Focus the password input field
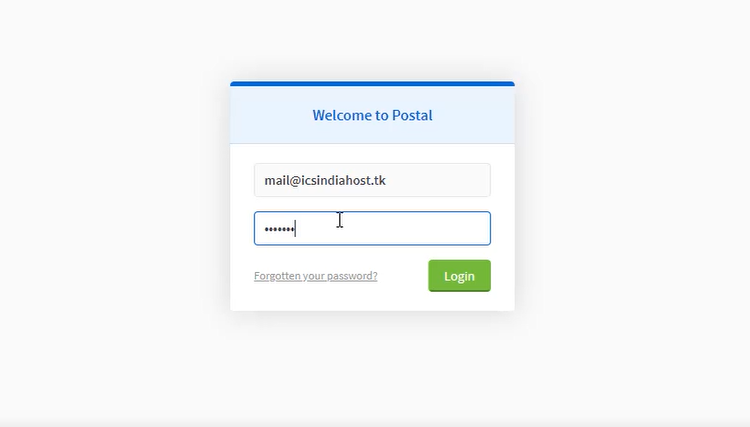Viewport: 750px width, 427px height. coord(372,228)
